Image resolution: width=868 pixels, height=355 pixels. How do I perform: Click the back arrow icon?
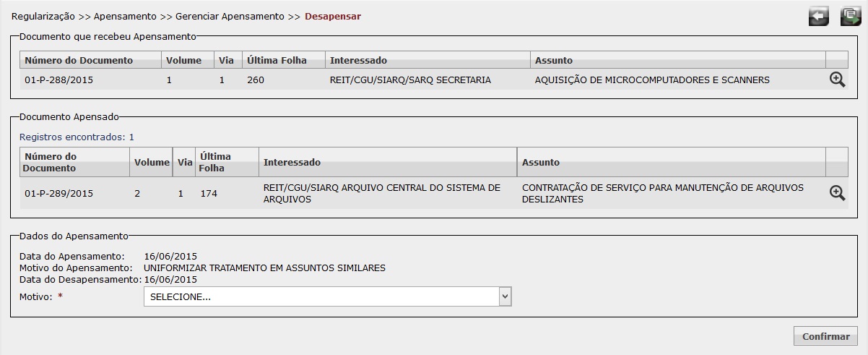pyautogui.click(x=818, y=17)
